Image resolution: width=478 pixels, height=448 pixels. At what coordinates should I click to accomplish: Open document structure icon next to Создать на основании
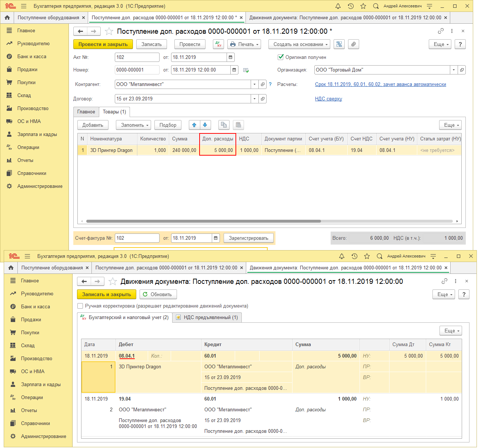tap(339, 44)
